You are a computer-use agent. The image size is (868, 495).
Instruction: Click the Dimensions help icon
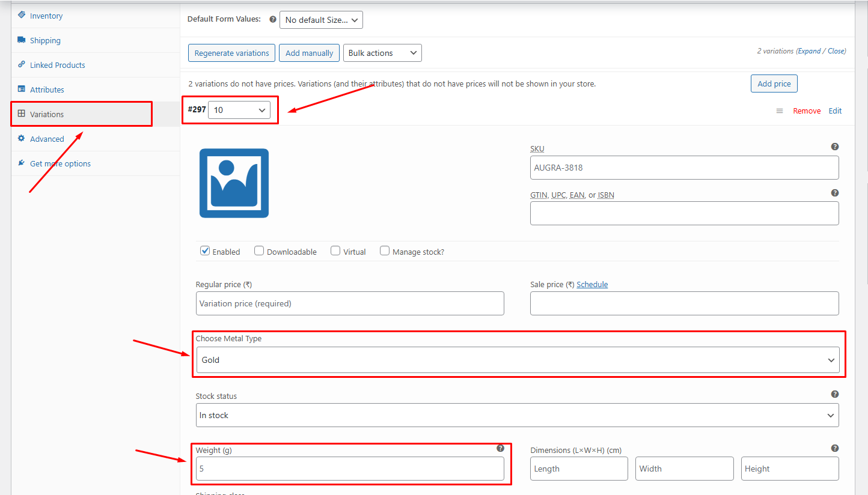pos(835,448)
